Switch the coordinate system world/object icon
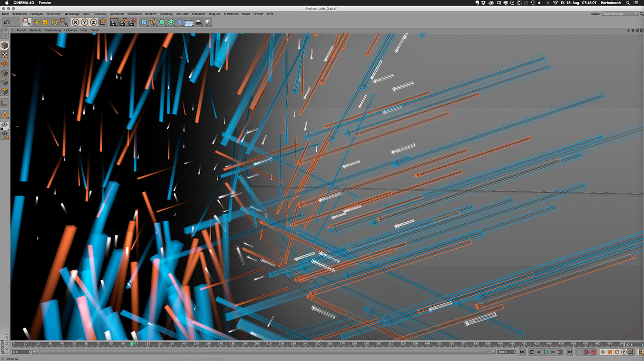644x361 pixels. [x=102, y=22]
